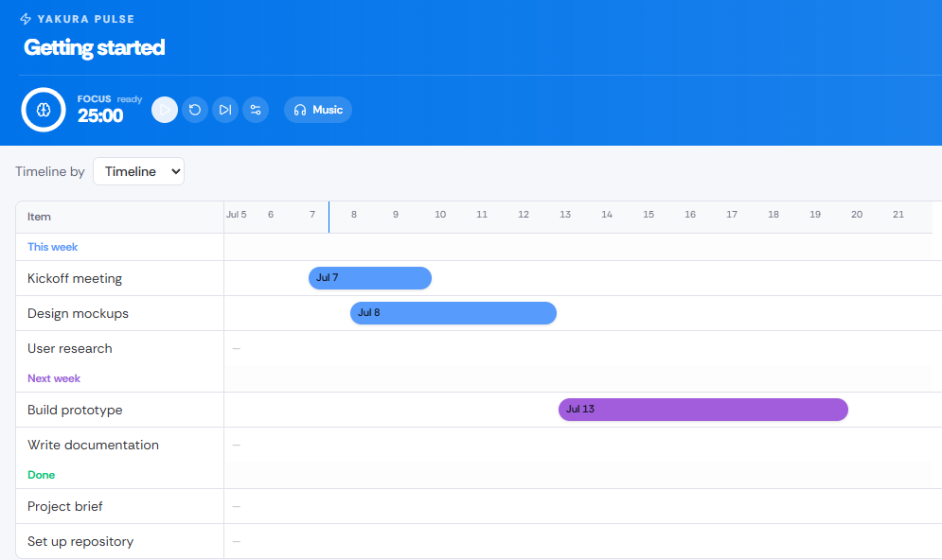
Task: Select the Design mockups Jul 8 bar
Action: pos(453,313)
